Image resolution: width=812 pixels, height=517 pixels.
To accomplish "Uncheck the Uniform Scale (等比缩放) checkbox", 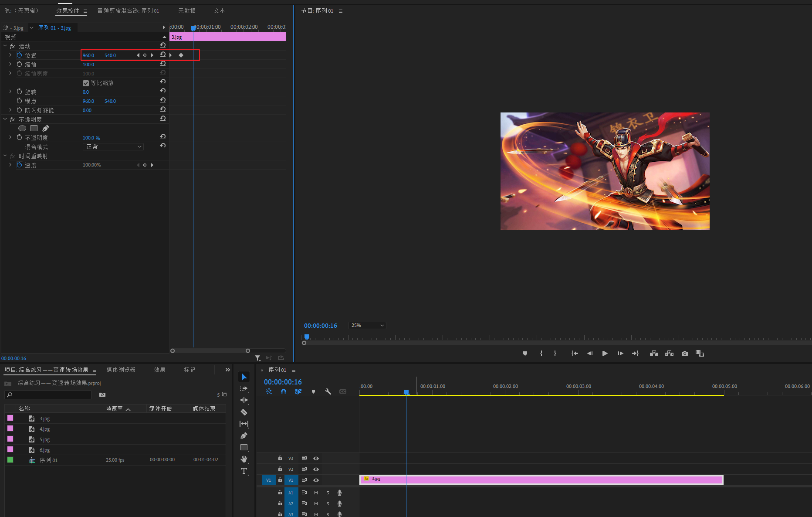I will click(86, 83).
